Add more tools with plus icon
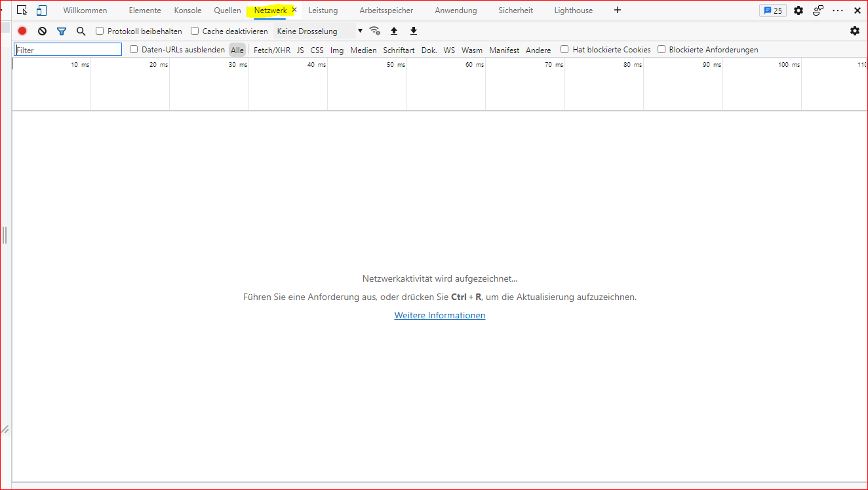Screen dimensions: 868x490 tap(618, 10)
